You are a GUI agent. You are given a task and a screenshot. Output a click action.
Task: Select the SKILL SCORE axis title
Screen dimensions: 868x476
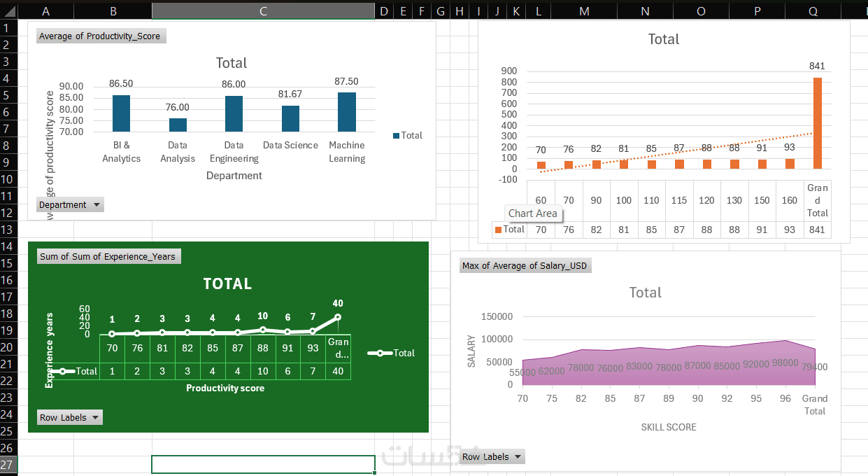669,427
